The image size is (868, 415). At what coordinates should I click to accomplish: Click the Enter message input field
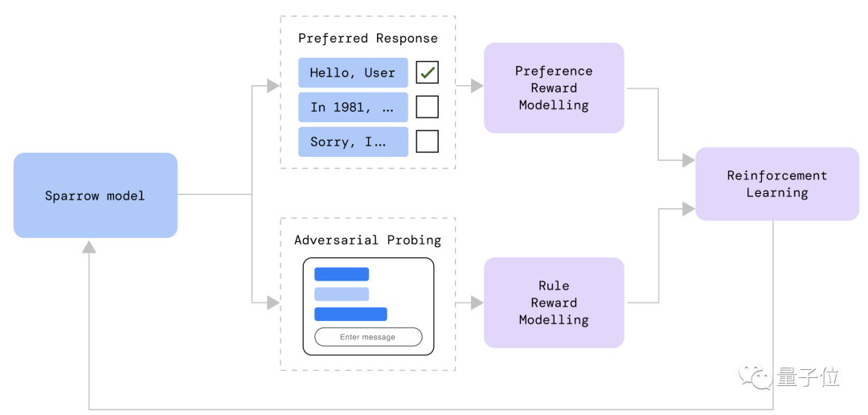pyautogui.click(x=367, y=337)
